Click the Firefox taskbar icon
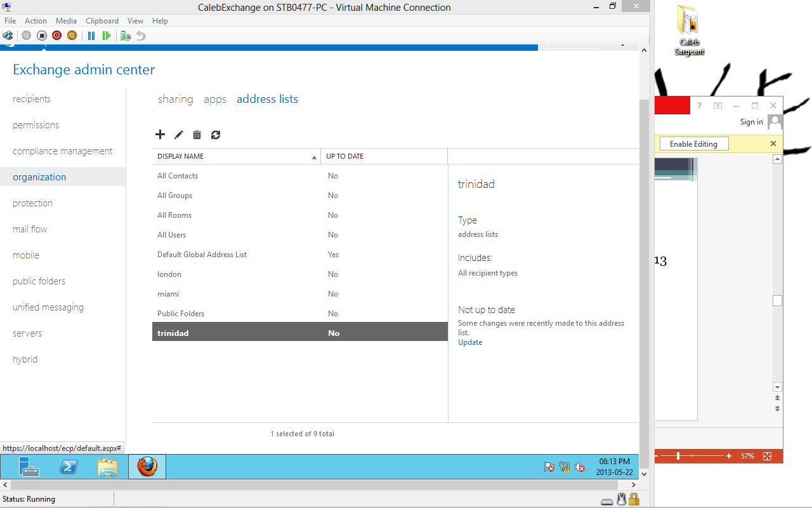This screenshot has width=812, height=508. pyautogui.click(x=147, y=467)
